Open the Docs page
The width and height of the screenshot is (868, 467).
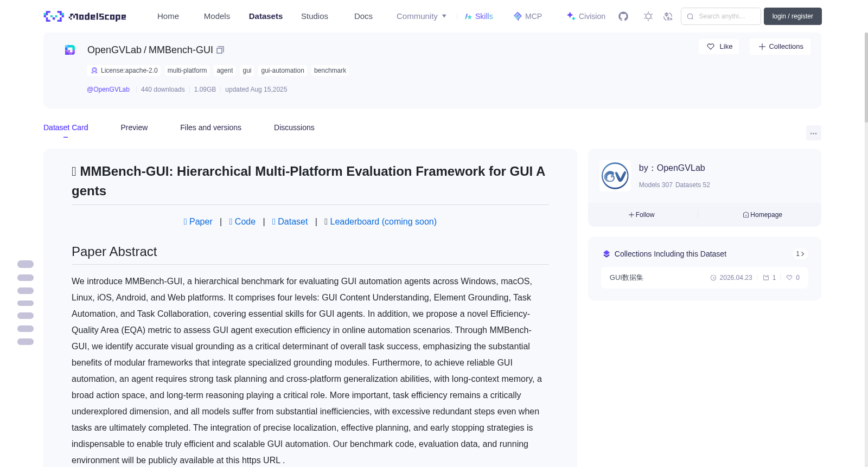363,16
